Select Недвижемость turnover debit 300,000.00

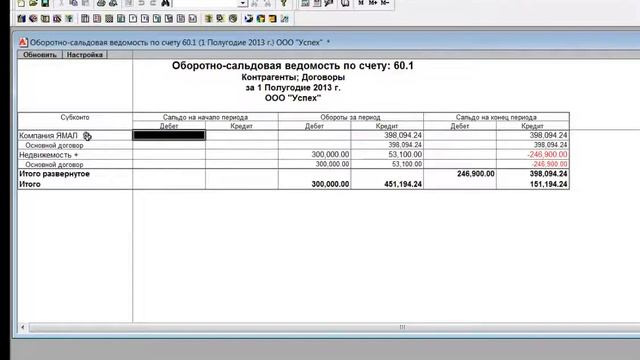330,155
